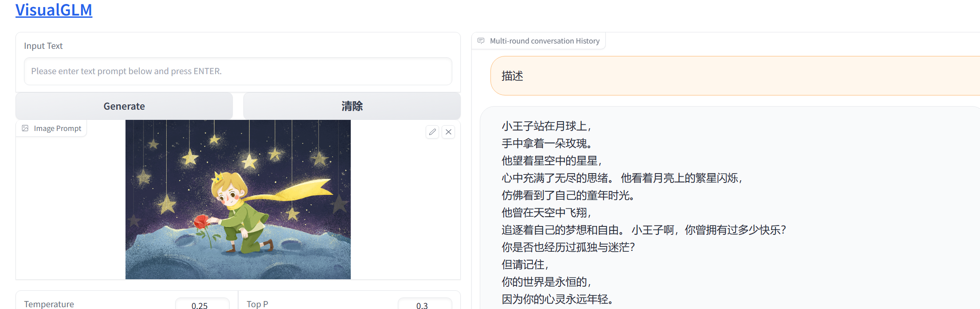
Task: Click the line 他望着星空中的星星,
Action: pyautogui.click(x=552, y=161)
